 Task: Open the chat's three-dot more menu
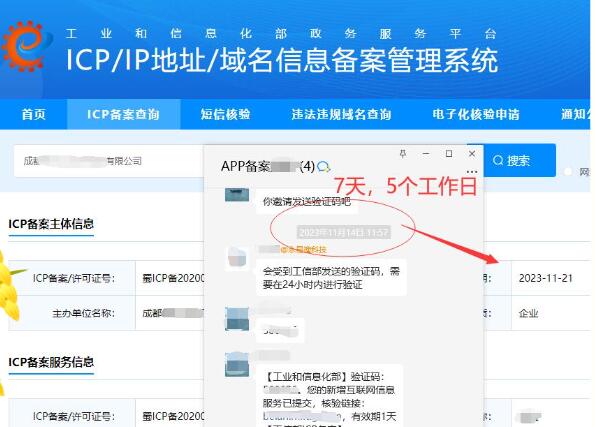point(472,172)
